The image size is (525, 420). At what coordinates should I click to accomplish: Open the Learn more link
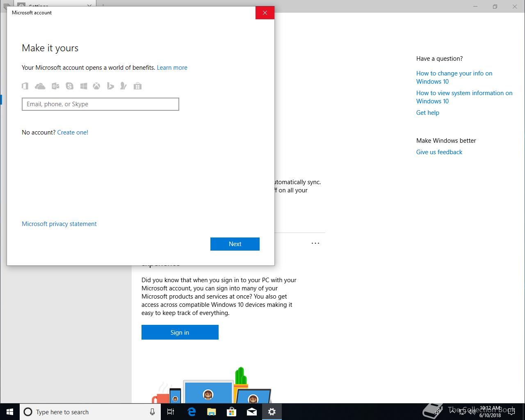point(172,68)
